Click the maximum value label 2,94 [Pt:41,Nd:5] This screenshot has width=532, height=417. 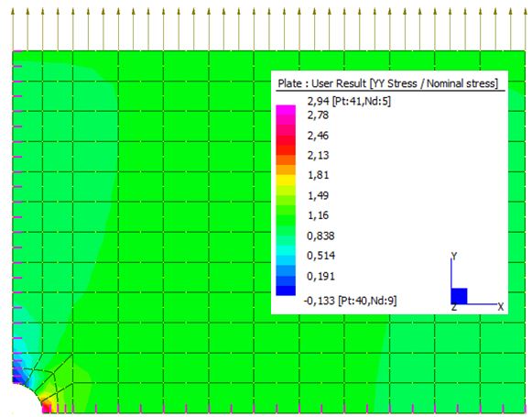[x=349, y=101]
